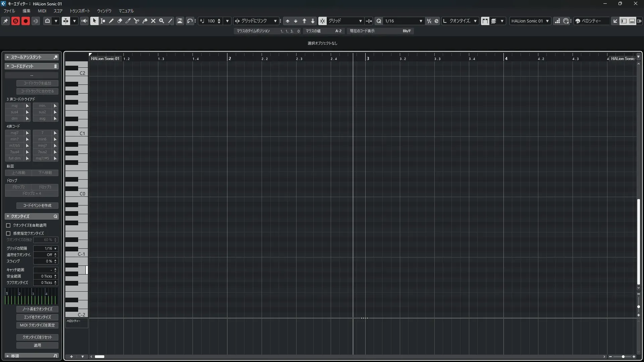Open the 'トランスポート' menu
Screen dimensions: 644x362
(x=79, y=11)
